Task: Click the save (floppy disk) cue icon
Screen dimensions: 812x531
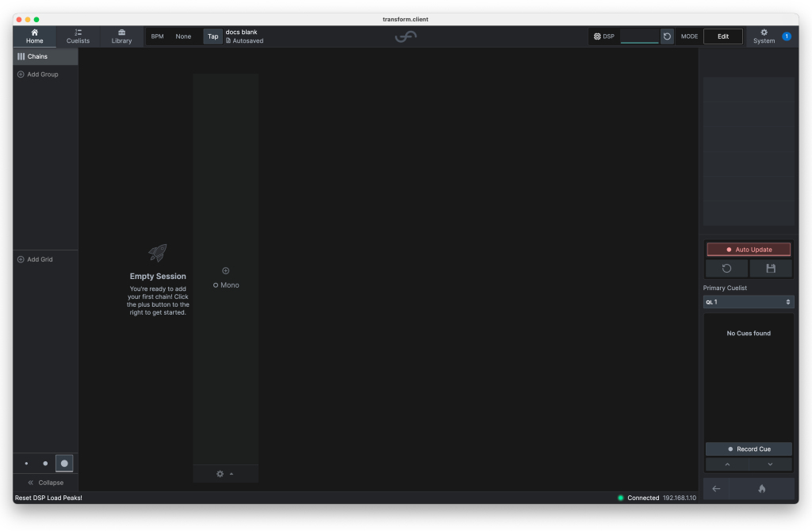Action: pyautogui.click(x=770, y=269)
